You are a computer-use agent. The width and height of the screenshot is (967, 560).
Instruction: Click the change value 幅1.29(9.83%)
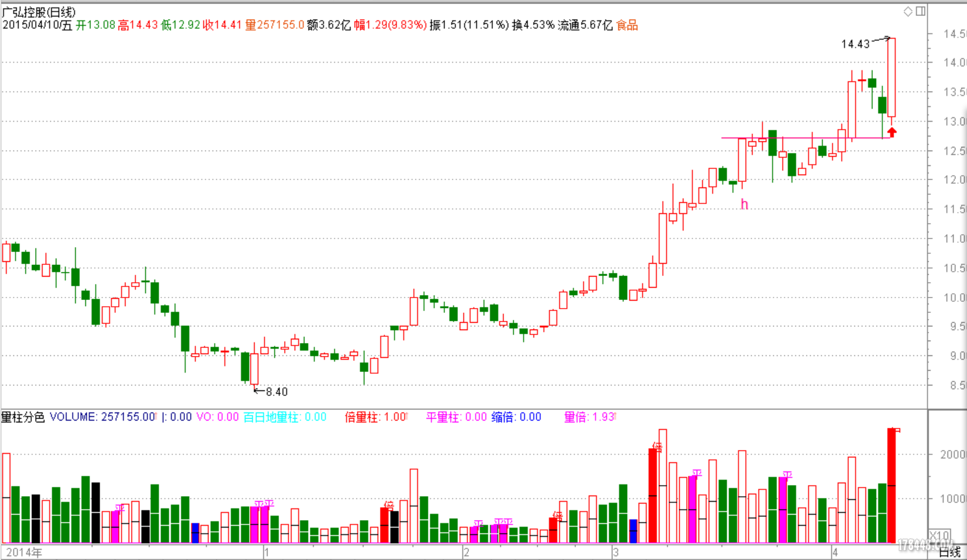[390, 25]
